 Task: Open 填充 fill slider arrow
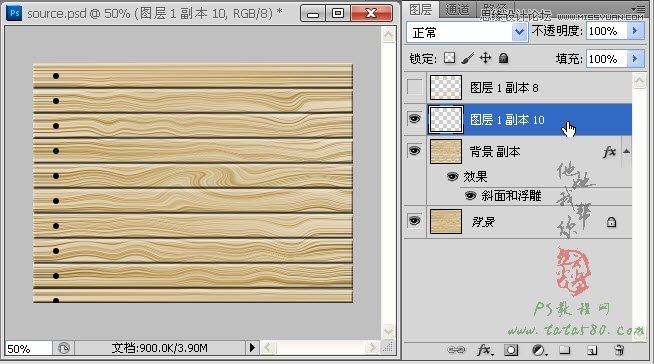[x=635, y=59]
